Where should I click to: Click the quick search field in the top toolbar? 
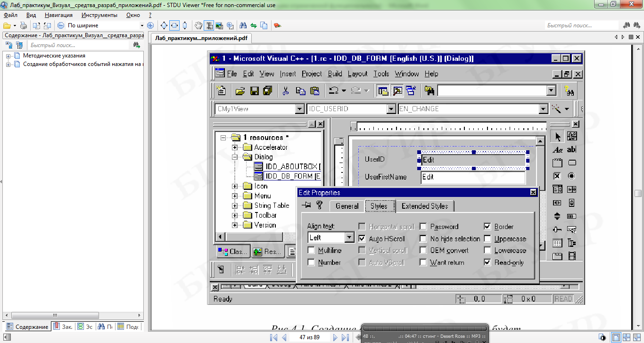pyautogui.click(x=581, y=25)
